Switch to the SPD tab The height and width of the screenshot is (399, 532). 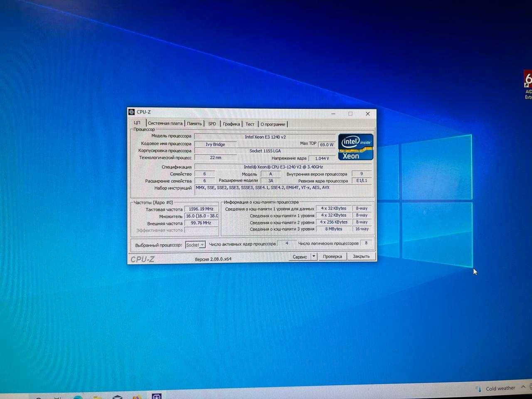coord(212,123)
